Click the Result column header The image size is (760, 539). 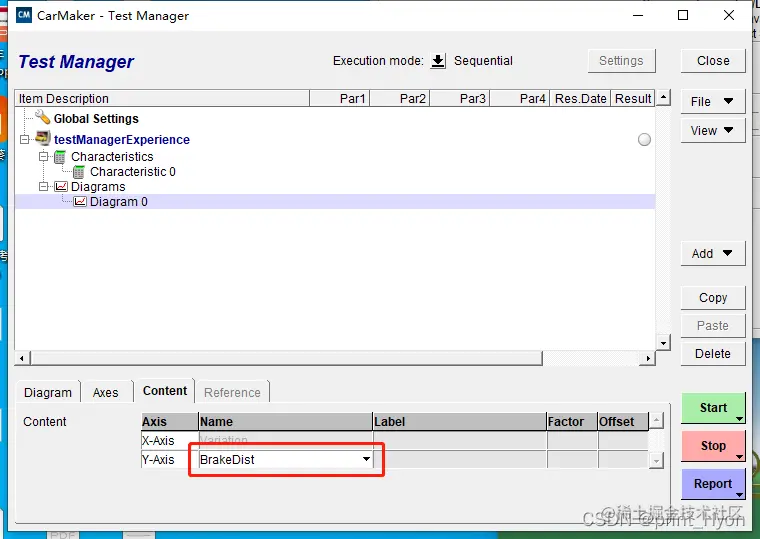(x=633, y=98)
